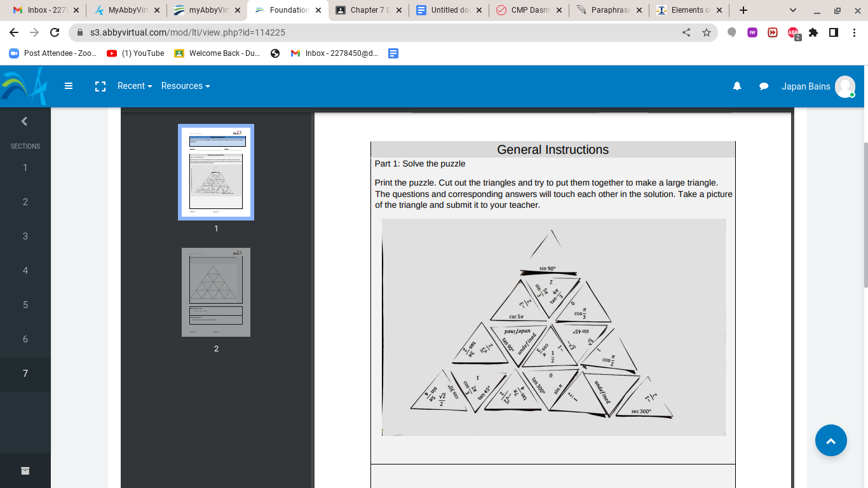Click the red fast-forward extension icon
Screen dimensions: 868x488
coord(773,32)
